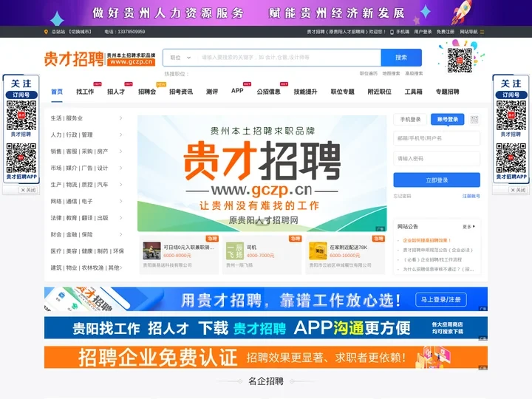Click the location pin icon beside 总站站
Viewport: 532px width, 399px height.
(46, 32)
